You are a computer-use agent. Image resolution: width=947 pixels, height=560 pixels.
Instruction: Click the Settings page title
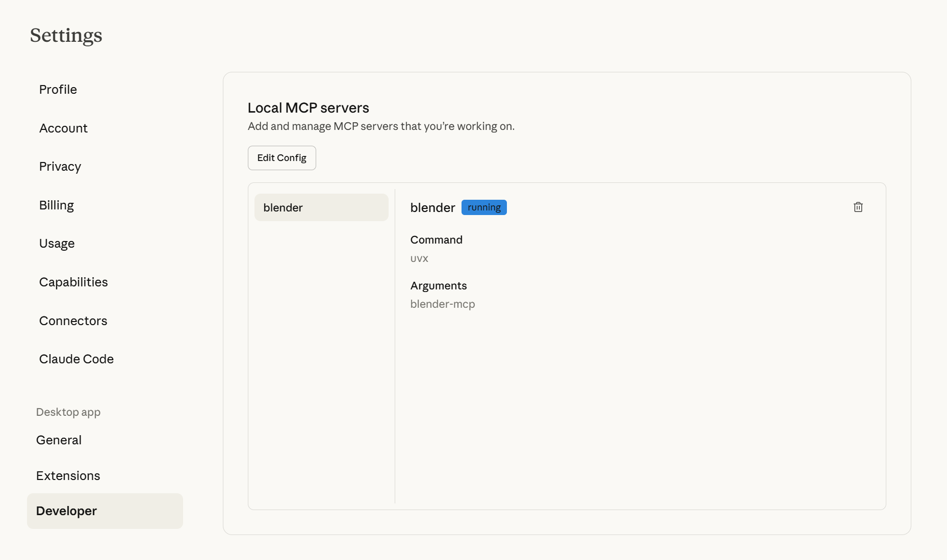pos(66,36)
